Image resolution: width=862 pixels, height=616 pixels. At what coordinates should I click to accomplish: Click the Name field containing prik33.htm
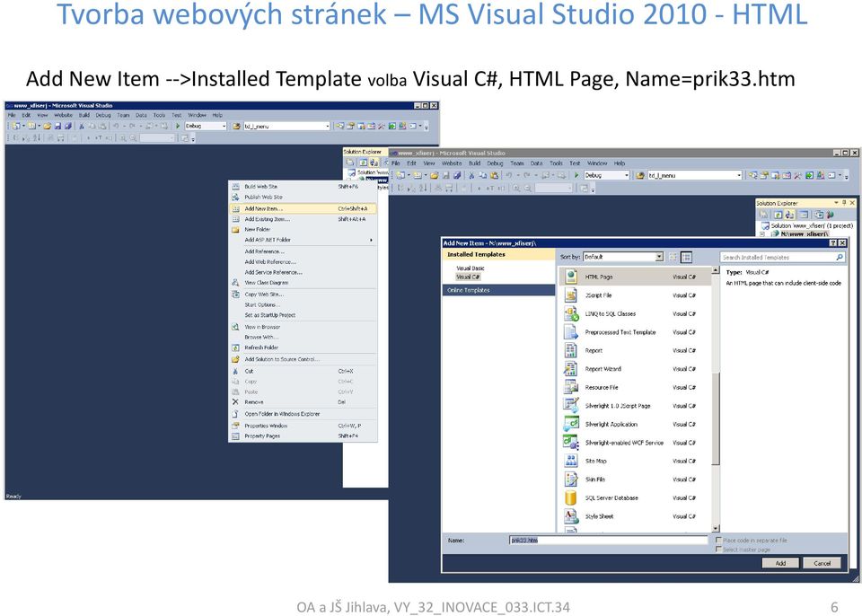tap(608, 541)
